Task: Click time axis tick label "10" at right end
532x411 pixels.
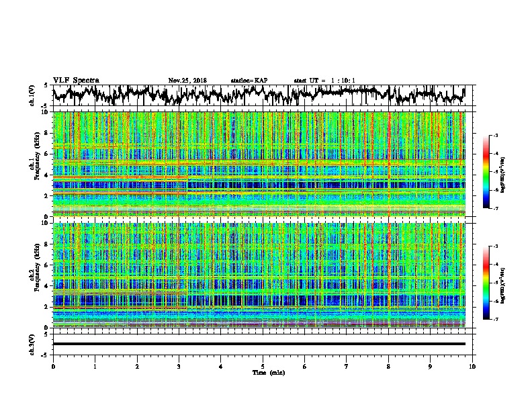Action: point(472,367)
